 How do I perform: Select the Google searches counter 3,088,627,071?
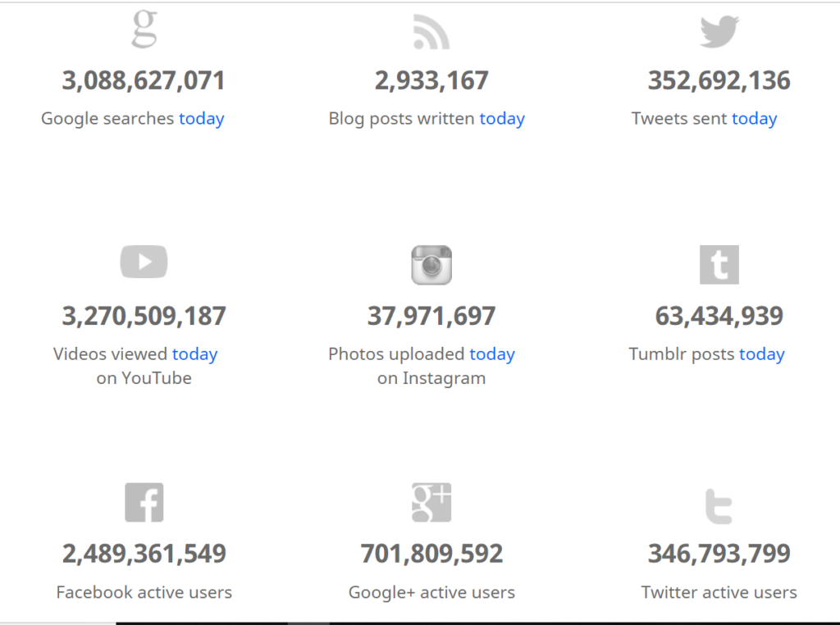point(144,81)
